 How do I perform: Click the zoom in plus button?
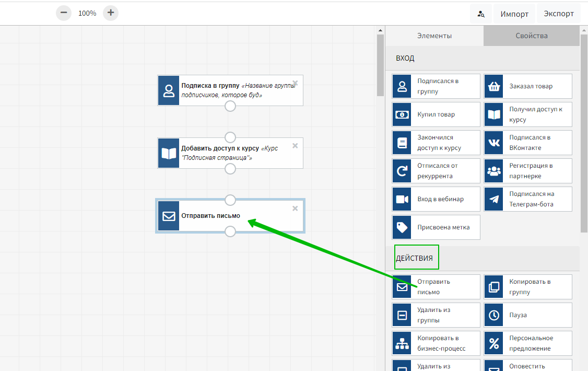click(x=111, y=13)
